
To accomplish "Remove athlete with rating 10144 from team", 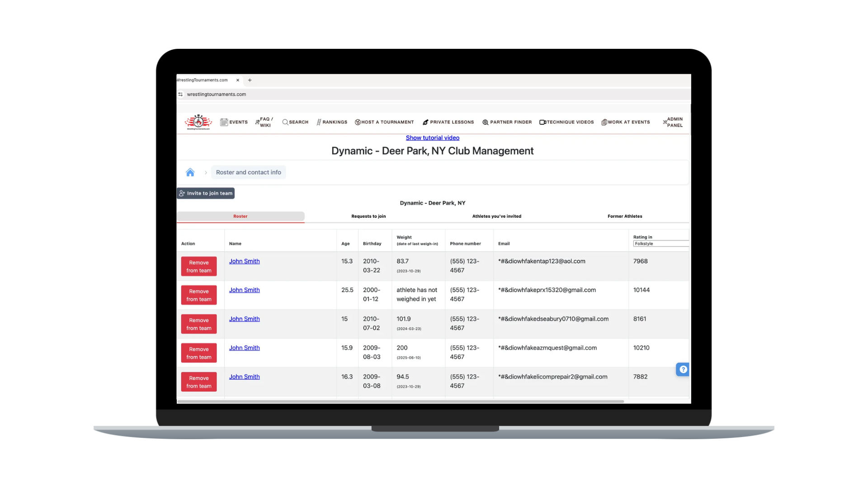I will [x=199, y=295].
